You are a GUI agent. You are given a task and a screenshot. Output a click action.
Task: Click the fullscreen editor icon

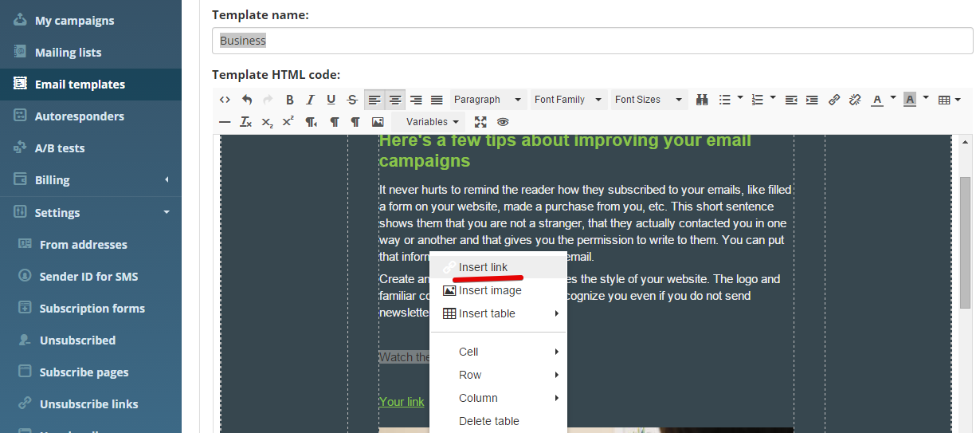[480, 122]
